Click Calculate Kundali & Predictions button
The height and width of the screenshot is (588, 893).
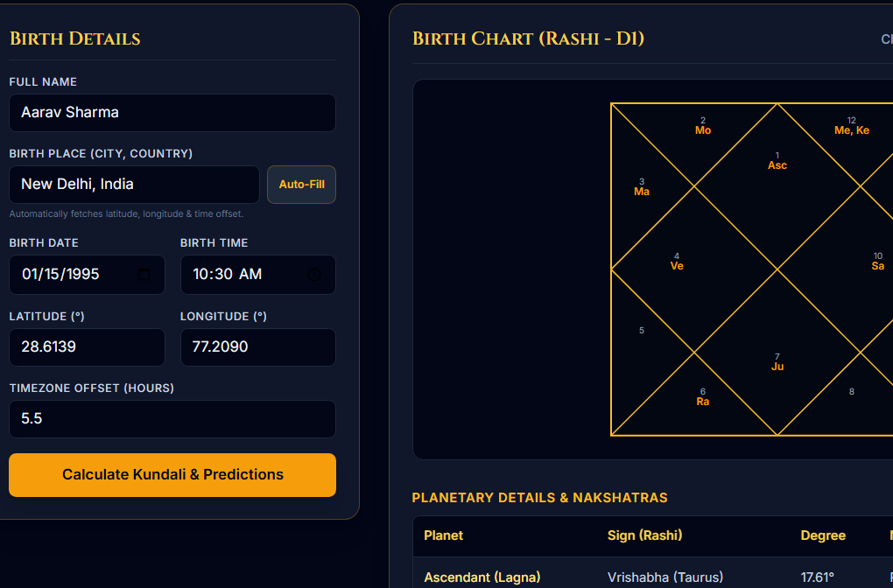tap(172, 475)
